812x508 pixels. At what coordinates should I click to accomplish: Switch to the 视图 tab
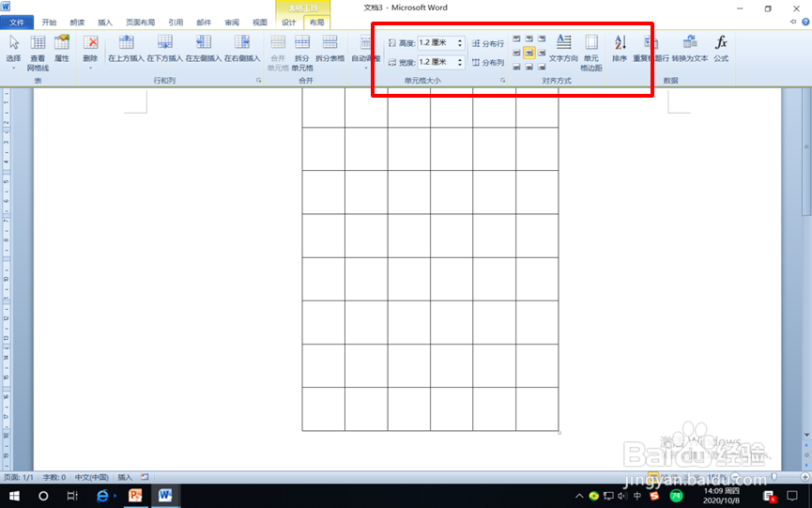point(260,23)
